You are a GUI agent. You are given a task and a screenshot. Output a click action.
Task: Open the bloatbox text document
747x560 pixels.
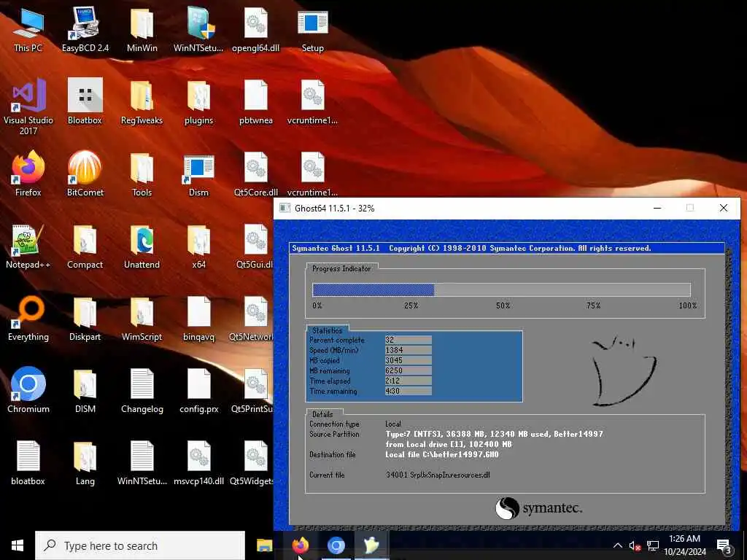(28, 463)
